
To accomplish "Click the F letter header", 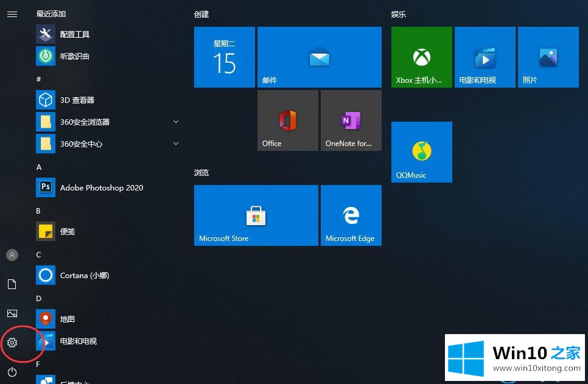I will 38,364.
